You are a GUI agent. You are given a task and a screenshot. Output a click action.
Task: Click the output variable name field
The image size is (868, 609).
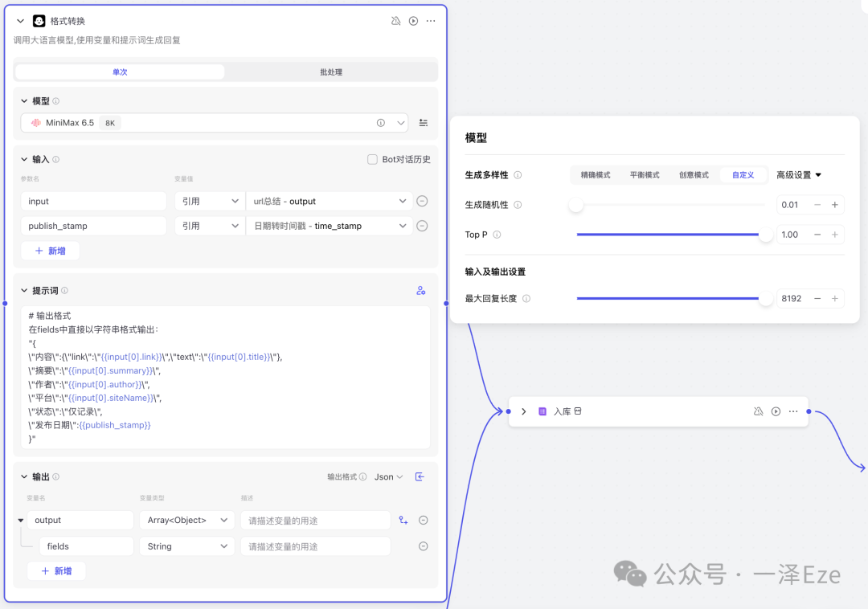tap(80, 521)
